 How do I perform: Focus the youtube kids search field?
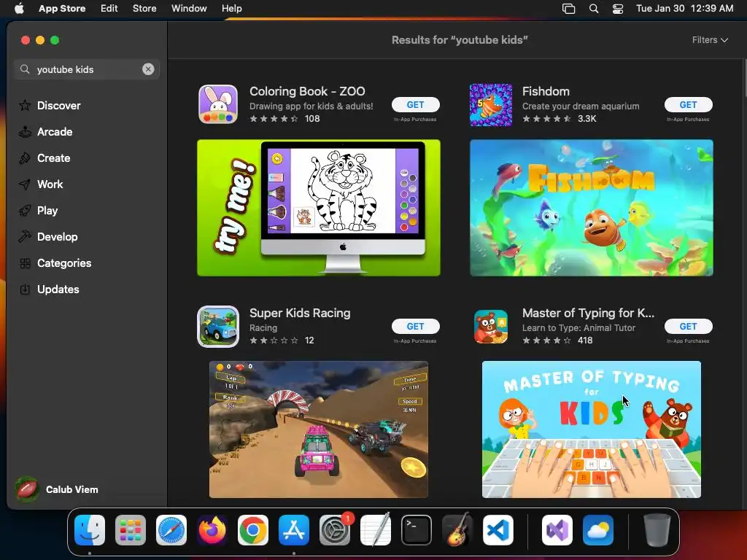pos(86,69)
